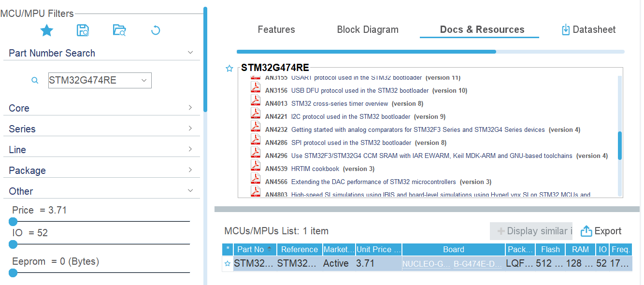Open the AN4539 PDF icon
The image size is (644, 285).
[256, 166]
